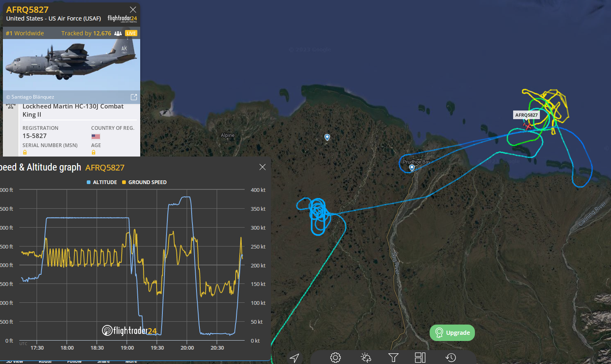Click the my-location arrow icon on the map toolbar
The width and height of the screenshot is (611, 364).
(x=294, y=358)
